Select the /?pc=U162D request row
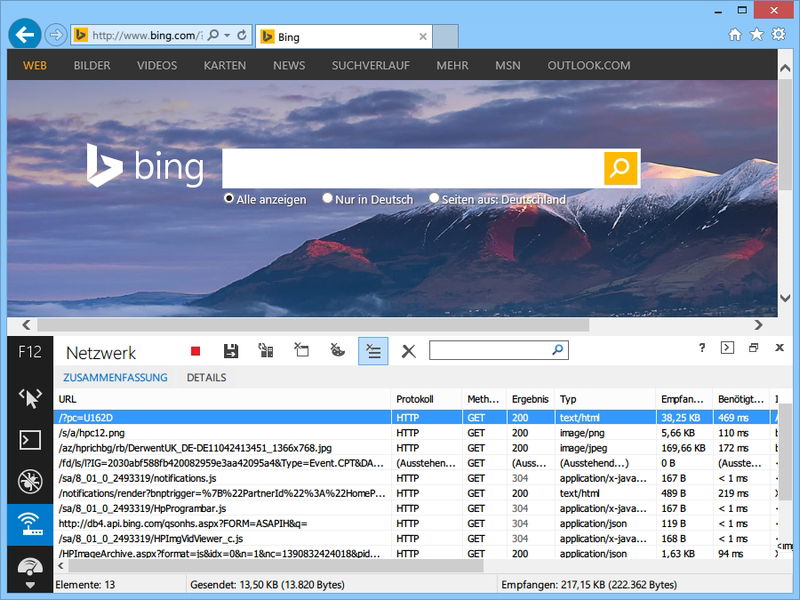This screenshot has height=600, width=800. (415, 417)
